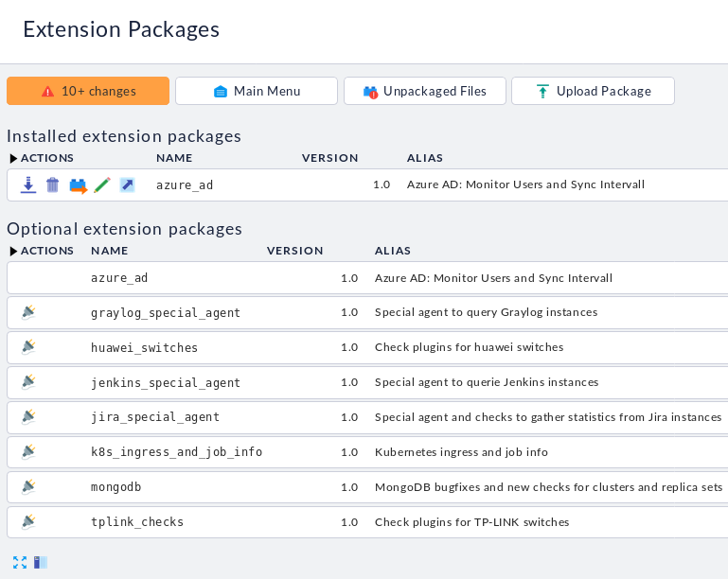
Task: Download the installed azure_ad package
Action: (28, 185)
